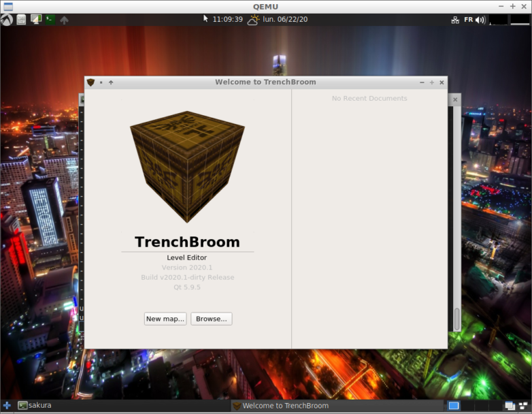Close the window behind TrenchBroom using its X
532x414 pixels.
tap(455, 99)
